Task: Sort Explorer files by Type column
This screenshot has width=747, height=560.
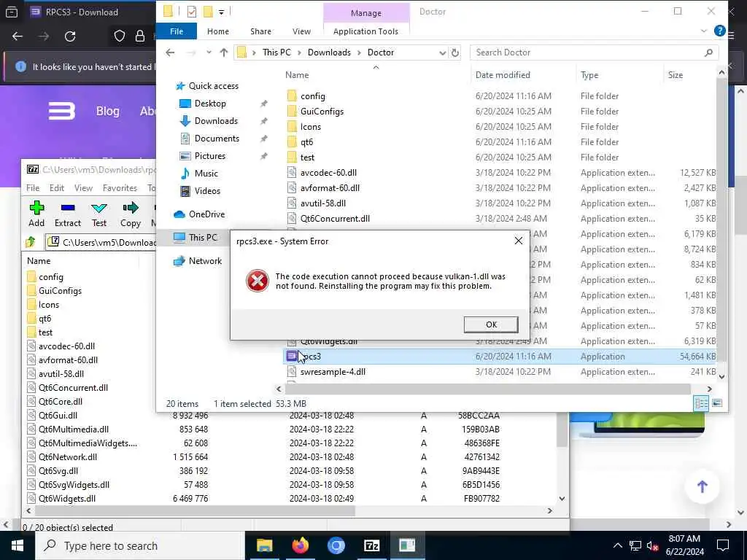Action: click(589, 75)
